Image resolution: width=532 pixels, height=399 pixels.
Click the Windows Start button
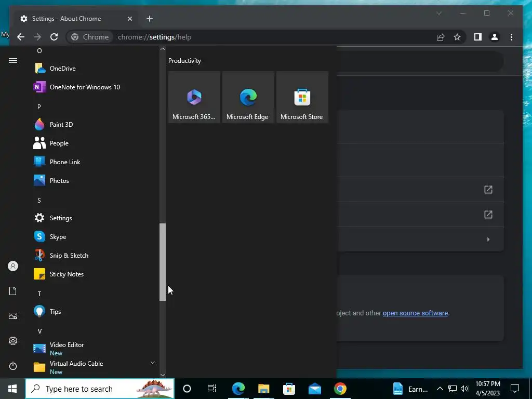click(12, 389)
